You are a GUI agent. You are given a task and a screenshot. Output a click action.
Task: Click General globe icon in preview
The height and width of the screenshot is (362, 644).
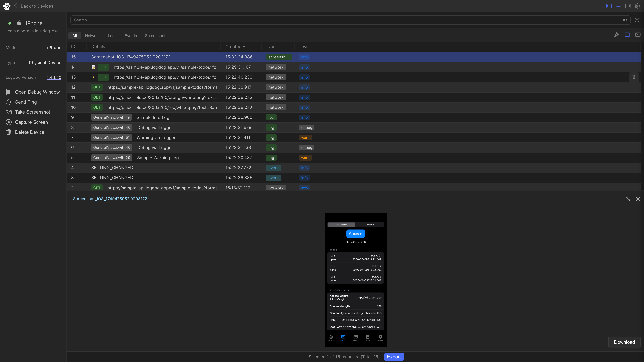pyautogui.click(x=331, y=338)
